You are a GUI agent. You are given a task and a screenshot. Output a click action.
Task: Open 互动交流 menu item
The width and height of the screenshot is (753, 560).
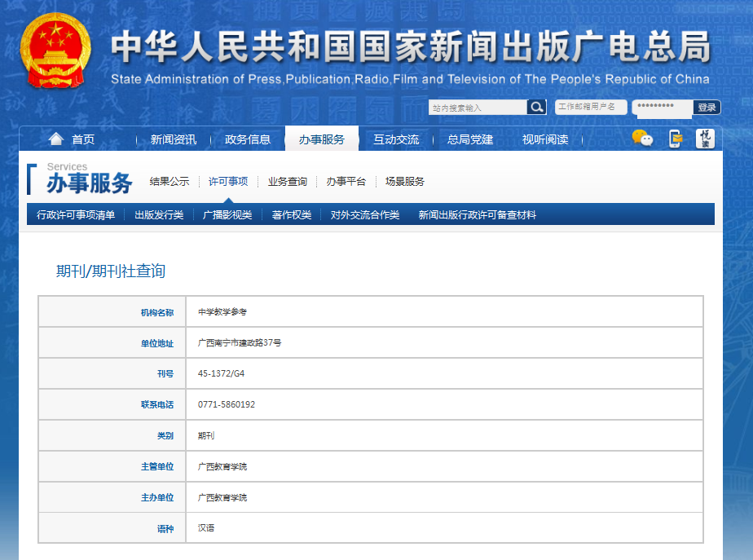click(396, 139)
